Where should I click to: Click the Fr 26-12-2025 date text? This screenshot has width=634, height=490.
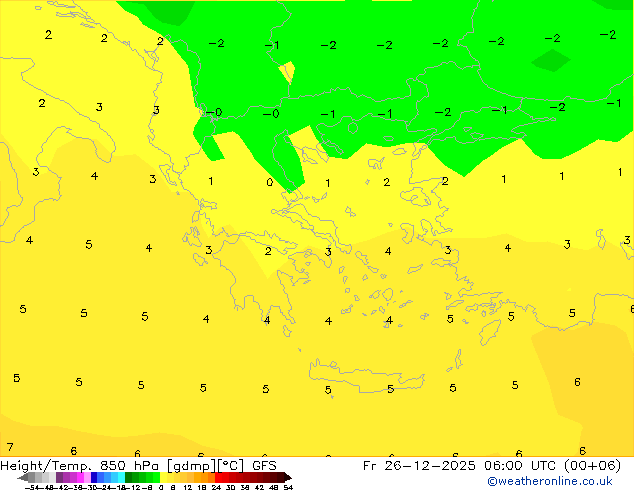pos(419,466)
